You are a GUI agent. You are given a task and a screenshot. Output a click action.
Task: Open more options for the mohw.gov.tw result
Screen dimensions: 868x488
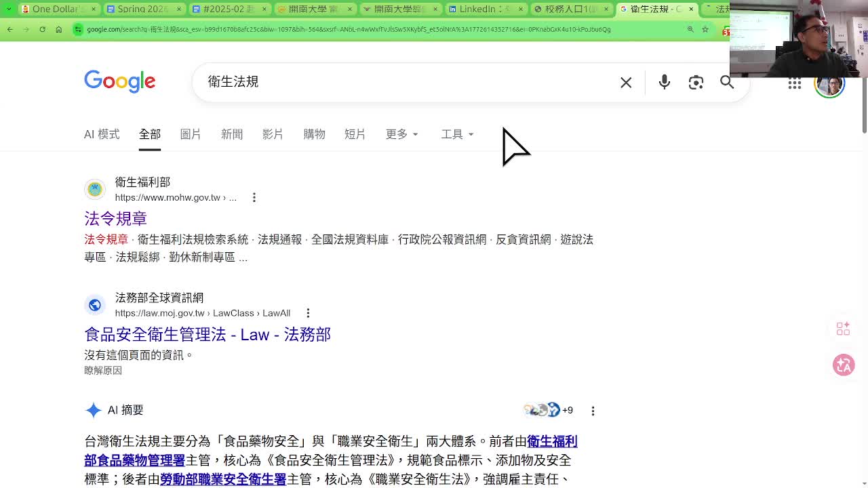254,197
